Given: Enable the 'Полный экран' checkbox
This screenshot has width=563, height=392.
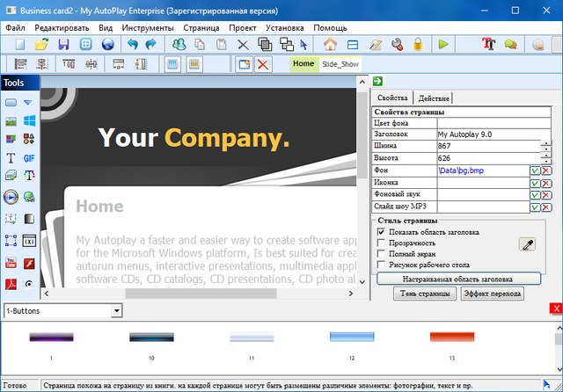Looking at the screenshot, I should click(381, 253).
